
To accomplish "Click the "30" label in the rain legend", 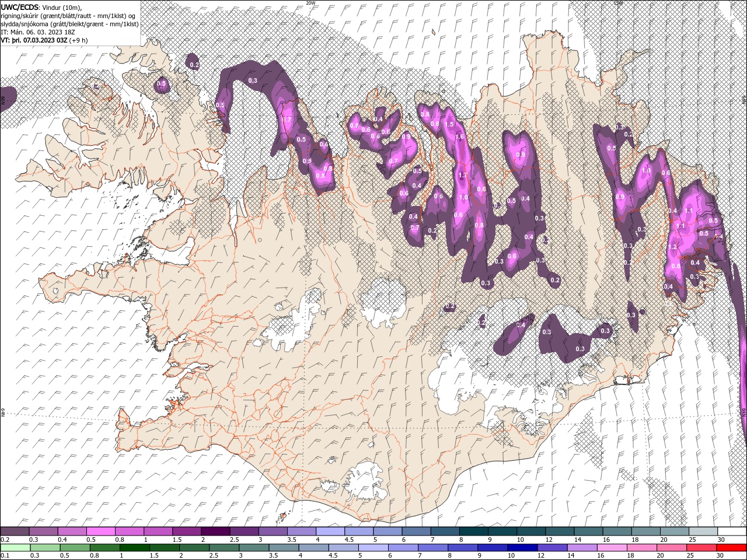I will point(721,556).
